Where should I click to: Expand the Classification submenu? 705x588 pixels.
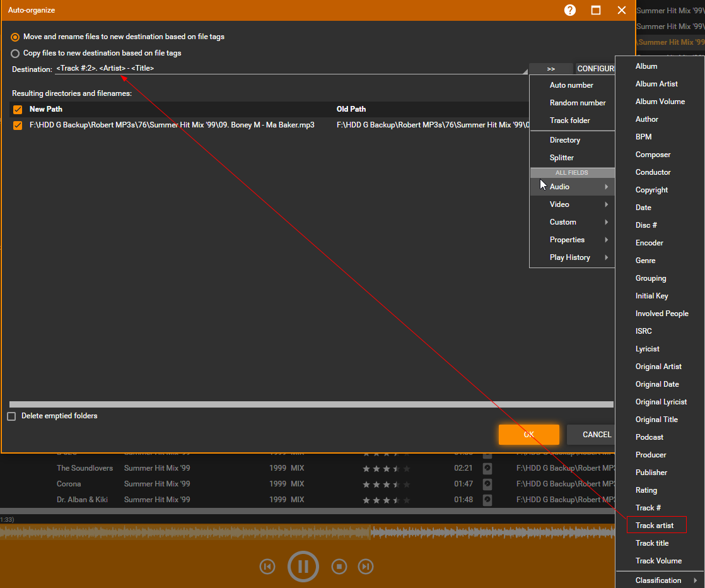(660, 580)
